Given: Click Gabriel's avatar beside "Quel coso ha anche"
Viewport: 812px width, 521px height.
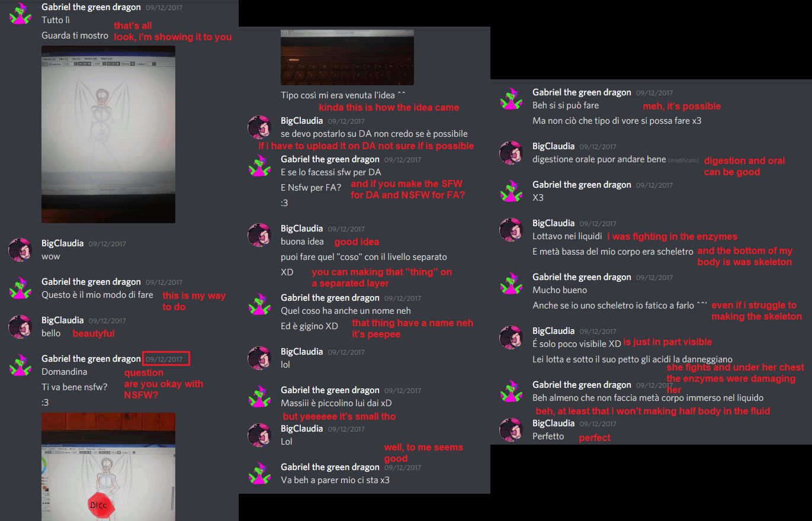Looking at the screenshot, I should (x=259, y=304).
